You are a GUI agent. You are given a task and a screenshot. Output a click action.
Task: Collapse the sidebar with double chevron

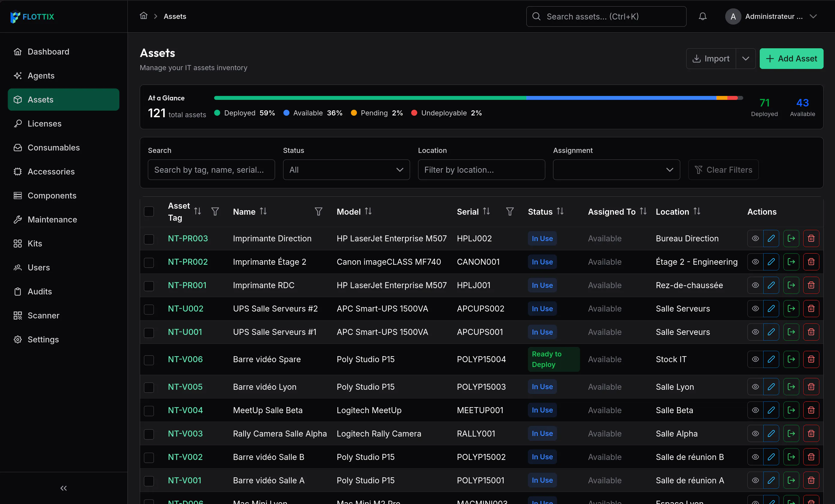tap(63, 488)
